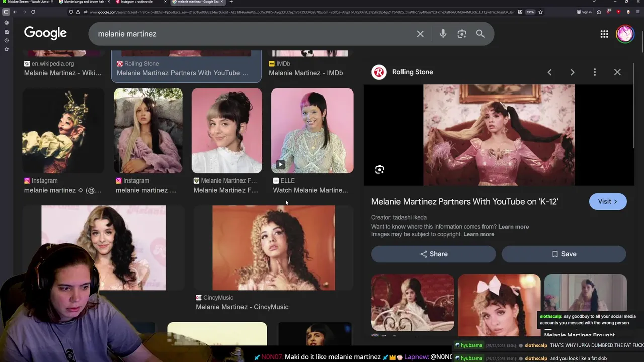Open the Instagram 'melanie martinez ◇' image result
The width and height of the screenshot is (644, 362).
tap(63, 131)
